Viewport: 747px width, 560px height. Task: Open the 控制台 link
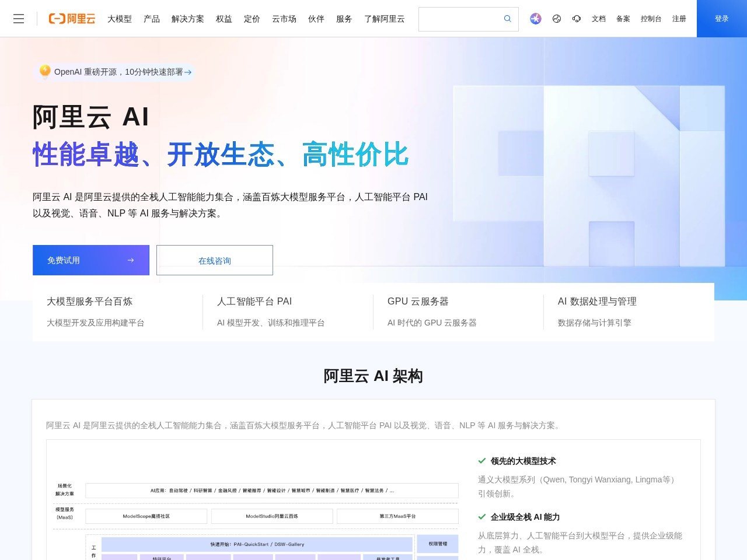coord(651,18)
